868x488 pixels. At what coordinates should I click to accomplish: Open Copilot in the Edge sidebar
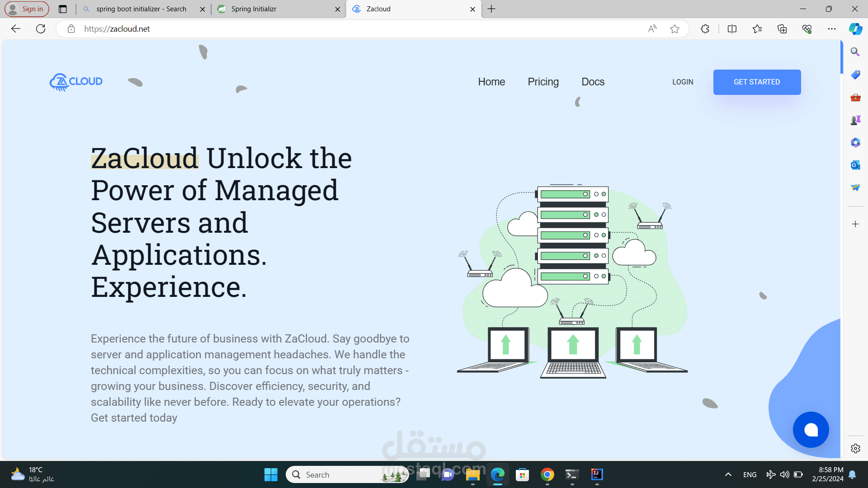[855, 28]
